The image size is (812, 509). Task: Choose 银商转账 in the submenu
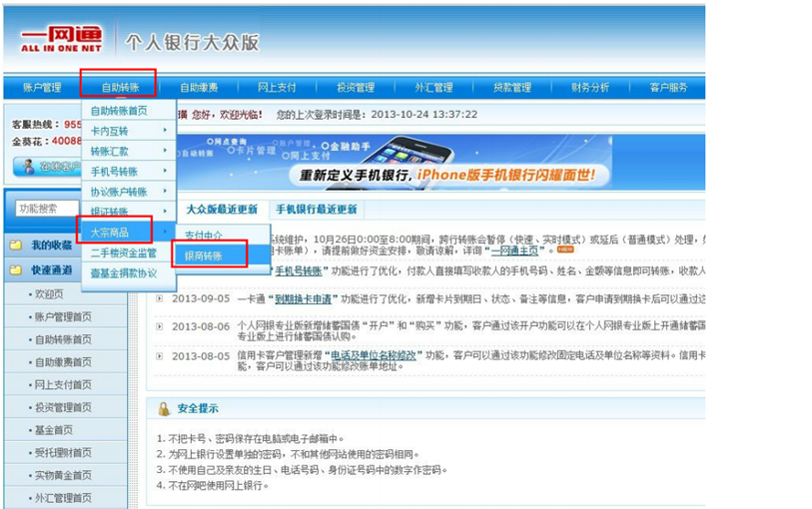click(x=223, y=255)
